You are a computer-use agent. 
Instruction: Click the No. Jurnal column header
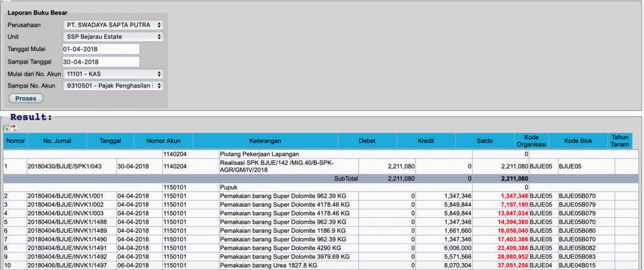tap(57, 141)
